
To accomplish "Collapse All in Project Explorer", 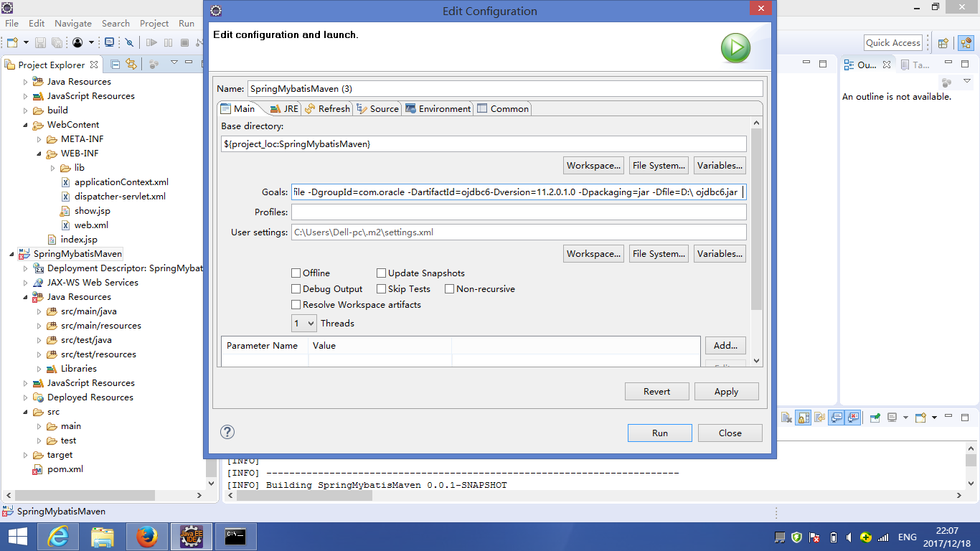I will point(116,64).
